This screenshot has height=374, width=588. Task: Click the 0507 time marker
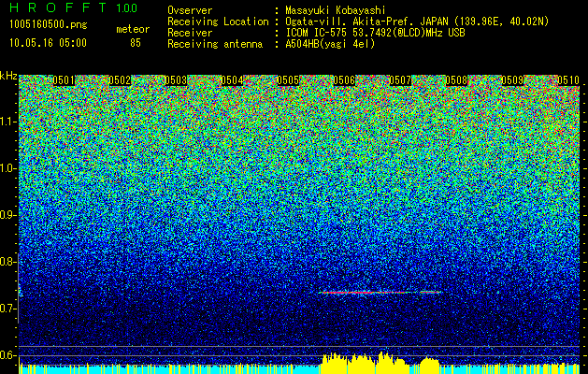pos(400,80)
